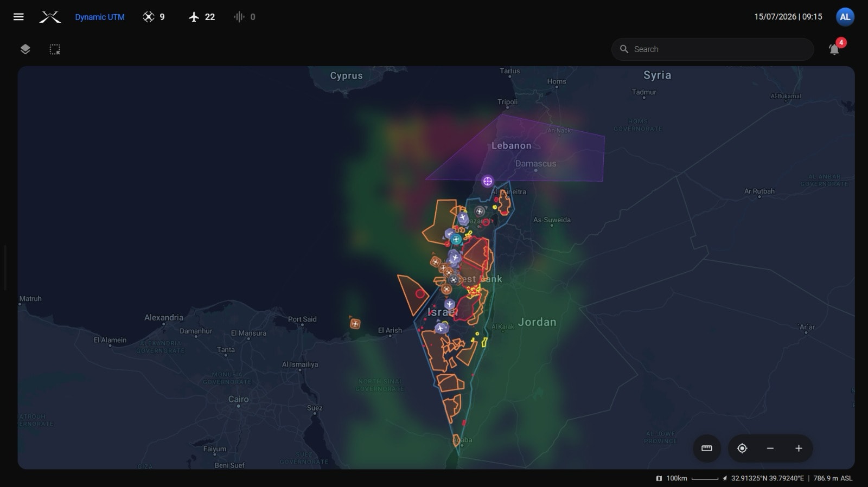The image size is (868, 487).
Task: Select the purple target marker near Lebanon
Action: click(488, 181)
